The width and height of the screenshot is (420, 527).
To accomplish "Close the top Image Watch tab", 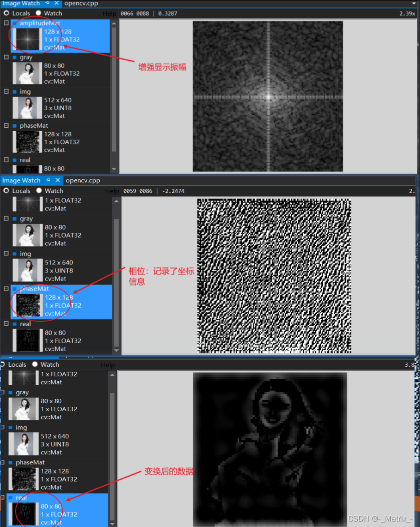I will tap(57, 3).
